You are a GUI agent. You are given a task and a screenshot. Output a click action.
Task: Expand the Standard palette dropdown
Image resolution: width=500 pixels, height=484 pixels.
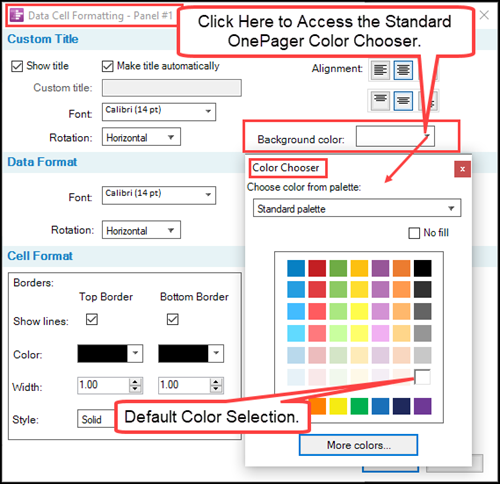pyautogui.click(x=357, y=208)
